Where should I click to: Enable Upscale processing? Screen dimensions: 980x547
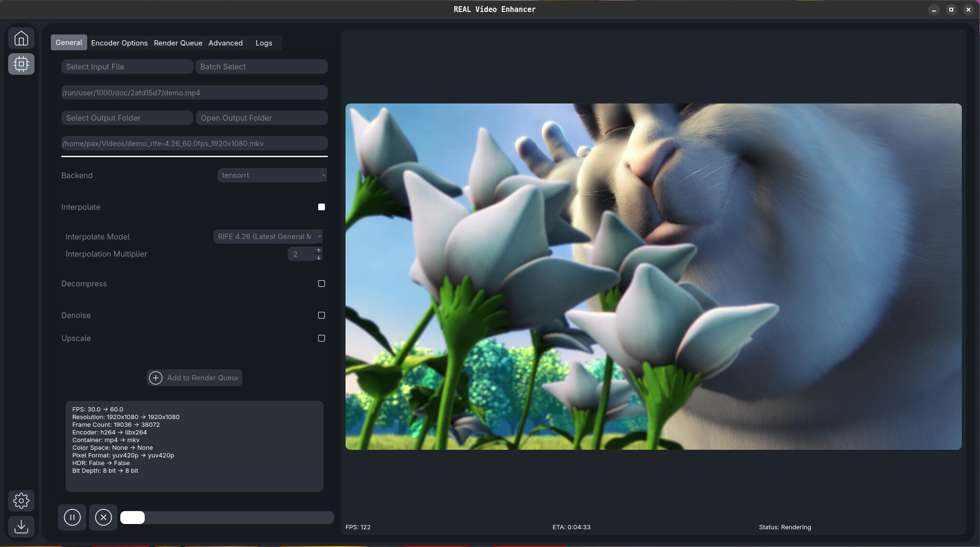(x=321, y=338)
